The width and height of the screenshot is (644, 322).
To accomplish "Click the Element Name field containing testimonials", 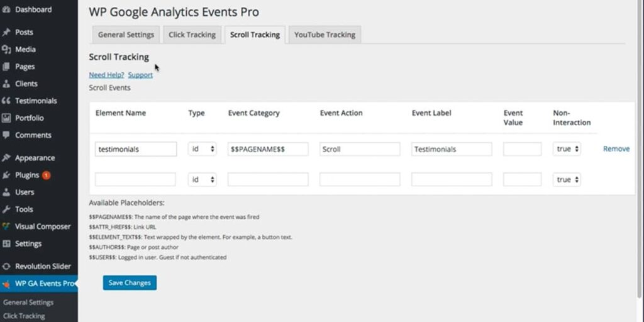I will tap(136, 149).
